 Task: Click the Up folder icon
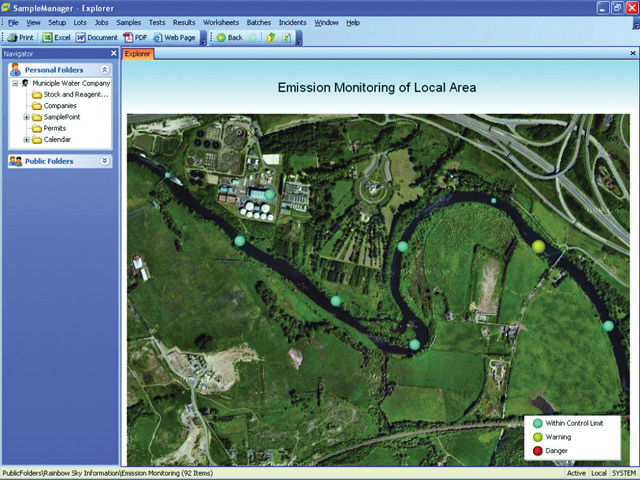[x=270, y=37]
